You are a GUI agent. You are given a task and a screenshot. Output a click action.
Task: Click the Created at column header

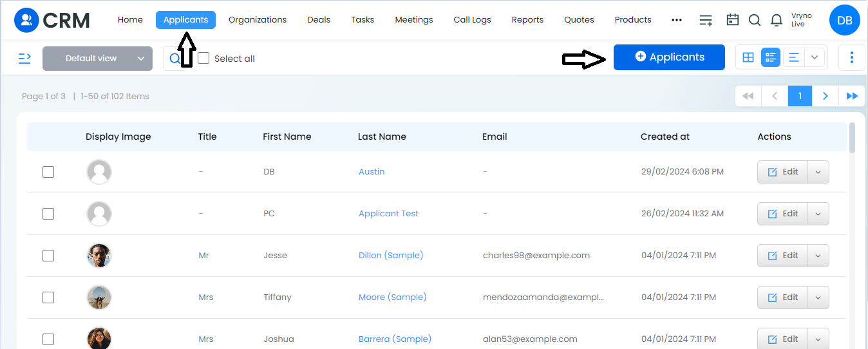tap(665, 137)
